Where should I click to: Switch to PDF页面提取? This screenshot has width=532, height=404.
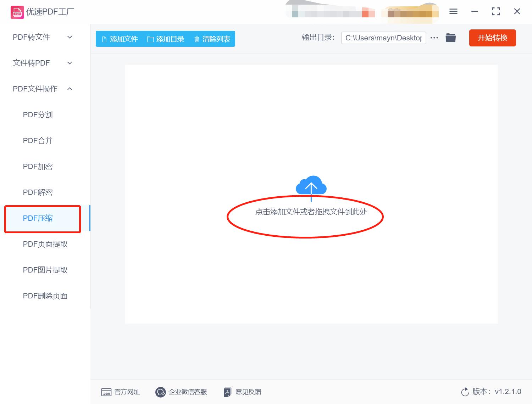pos(45,244)
